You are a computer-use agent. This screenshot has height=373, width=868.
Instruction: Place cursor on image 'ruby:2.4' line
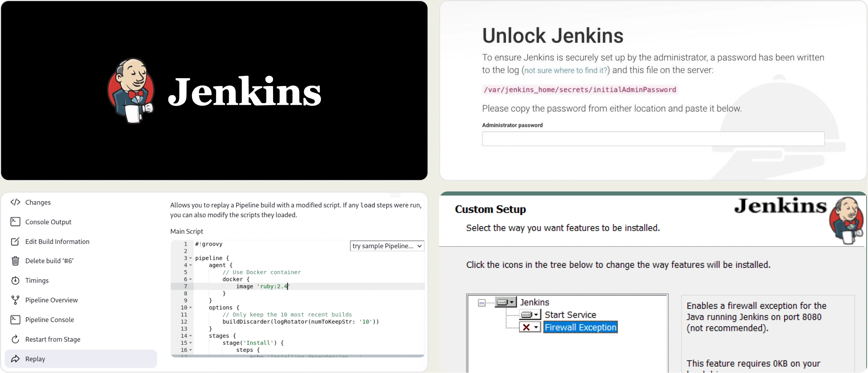point(263,286)
